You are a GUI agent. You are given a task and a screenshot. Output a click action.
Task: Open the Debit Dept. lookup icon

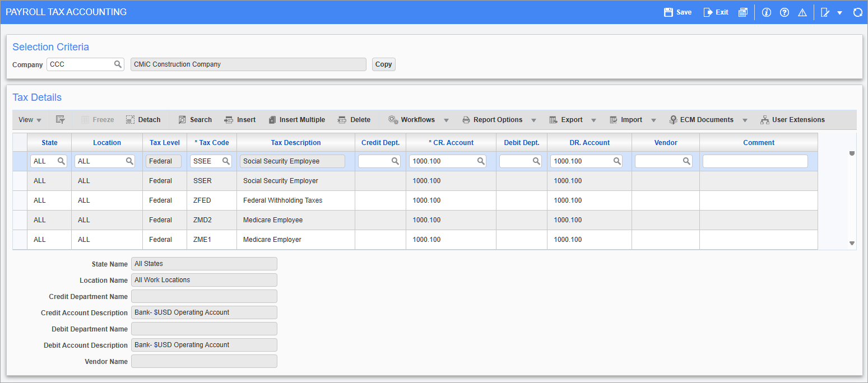tap(536, 161)
